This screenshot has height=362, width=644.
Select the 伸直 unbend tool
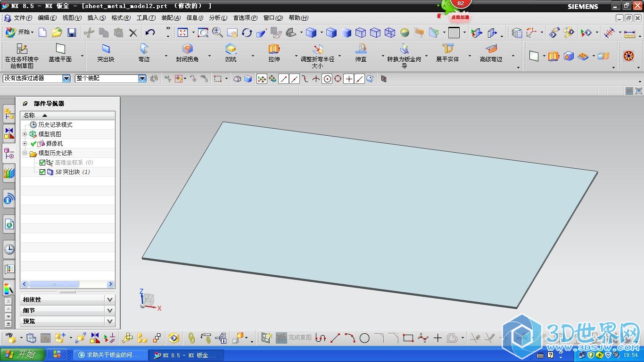click(x=361, y=54)
